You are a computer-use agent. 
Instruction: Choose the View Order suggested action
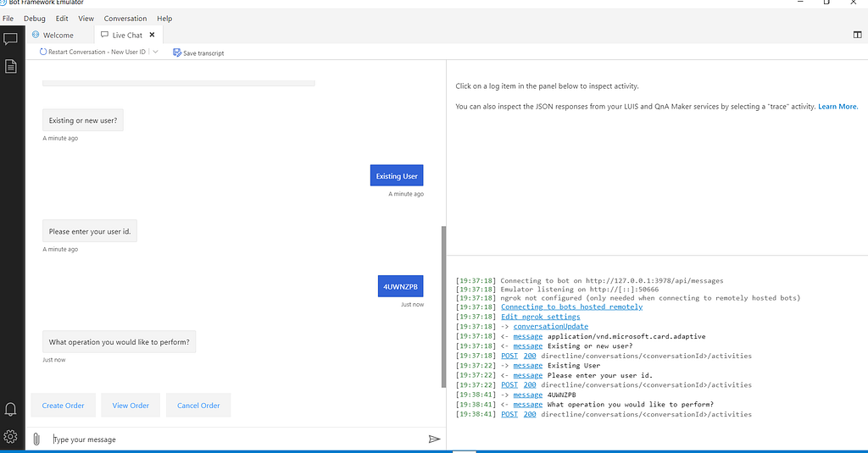131,406
